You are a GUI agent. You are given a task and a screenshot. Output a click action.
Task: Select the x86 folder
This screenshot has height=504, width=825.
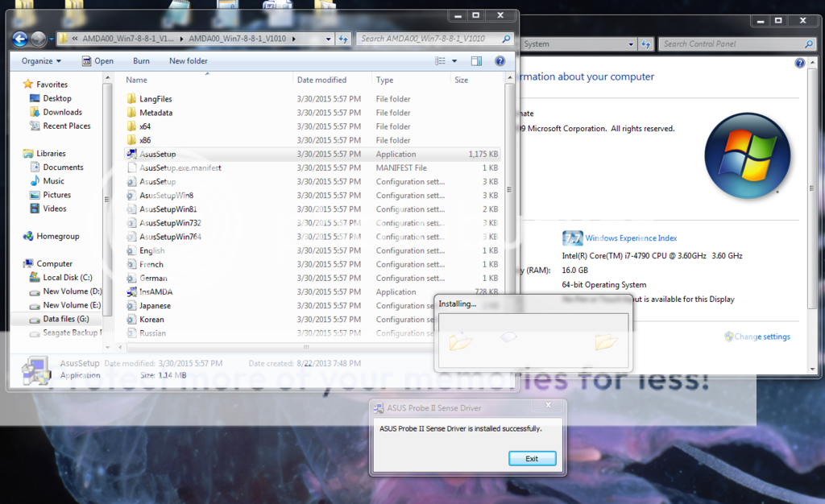pos(145,140)
